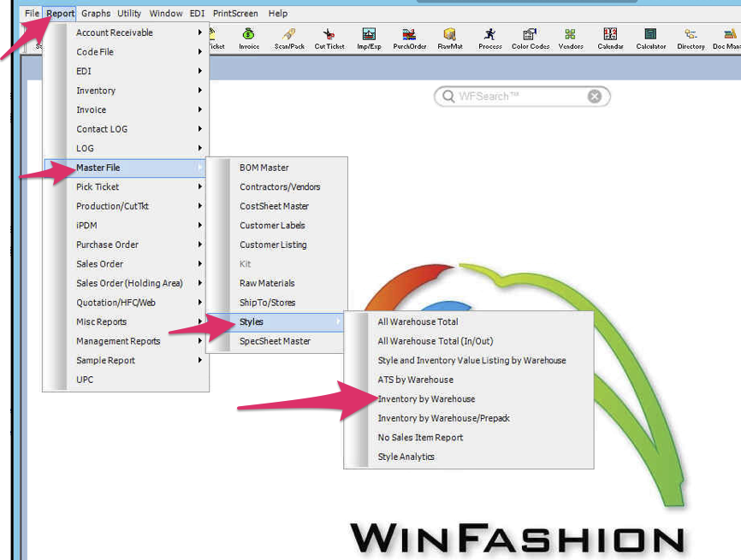Expand Sample Report submenu
This screenshot has height=560, width=741.
pos(126,360)
